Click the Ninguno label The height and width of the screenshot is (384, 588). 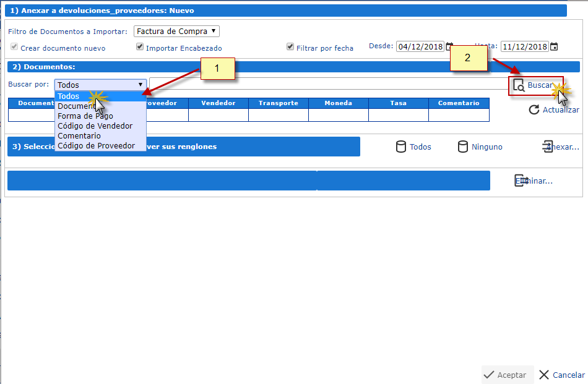pyautogui.click(x=486, y=147)
